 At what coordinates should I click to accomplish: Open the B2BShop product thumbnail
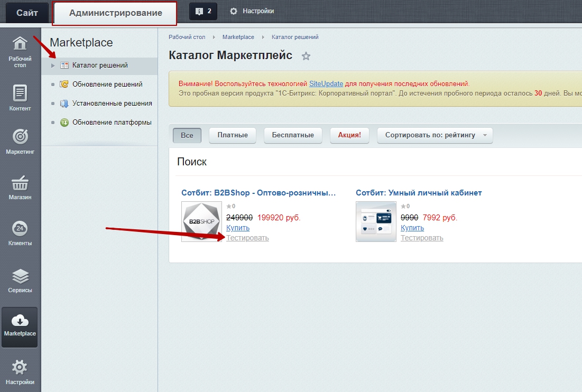click(201, 222)
